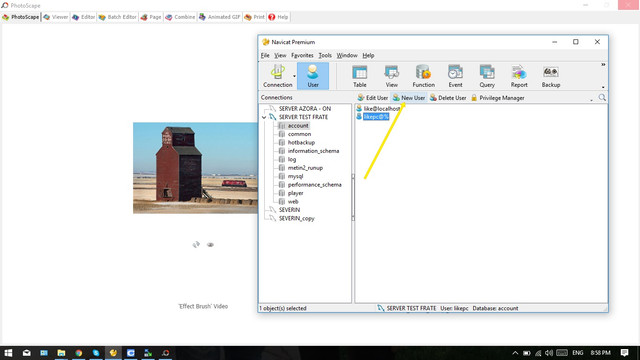Collapse the SERVER TEST FRATE connection
This screenshot has height=360, width=640.
264,117
